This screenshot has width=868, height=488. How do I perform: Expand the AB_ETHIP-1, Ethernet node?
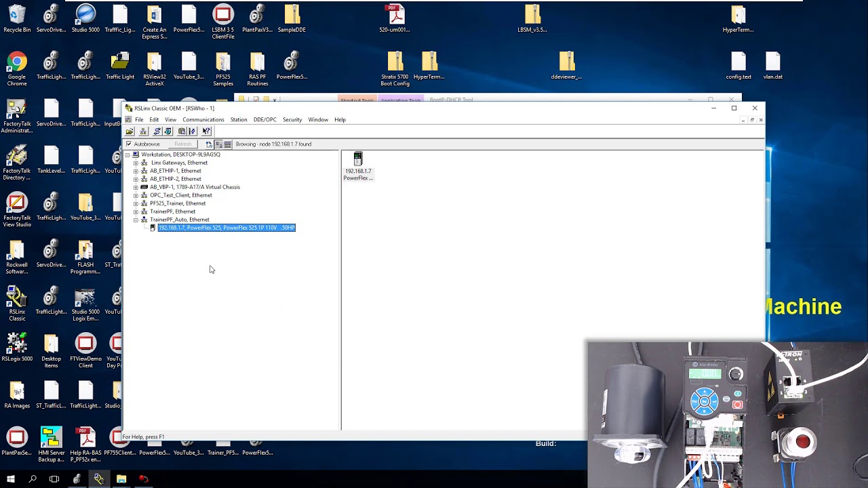tap(136, 171)
